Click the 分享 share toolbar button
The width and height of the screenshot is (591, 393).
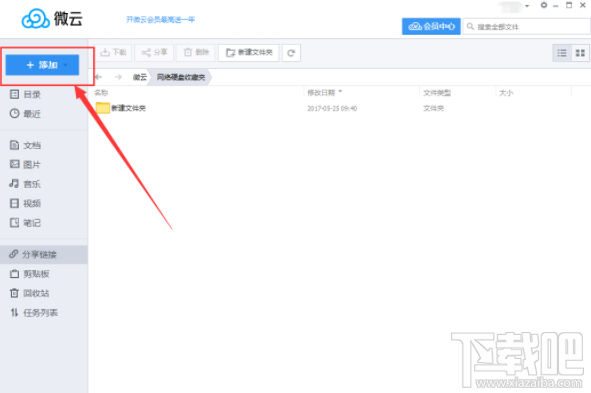pos(154,52)
